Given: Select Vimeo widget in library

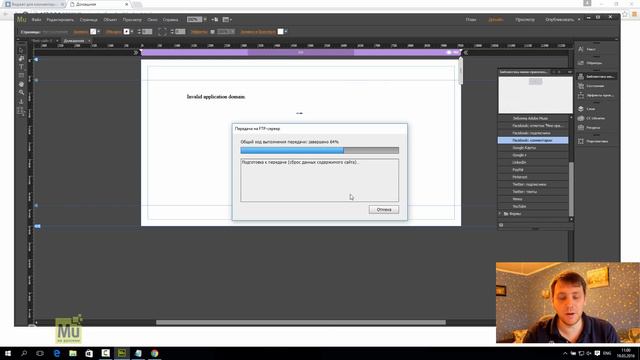Looking at the screenshot, I should (x=533, y=199).
